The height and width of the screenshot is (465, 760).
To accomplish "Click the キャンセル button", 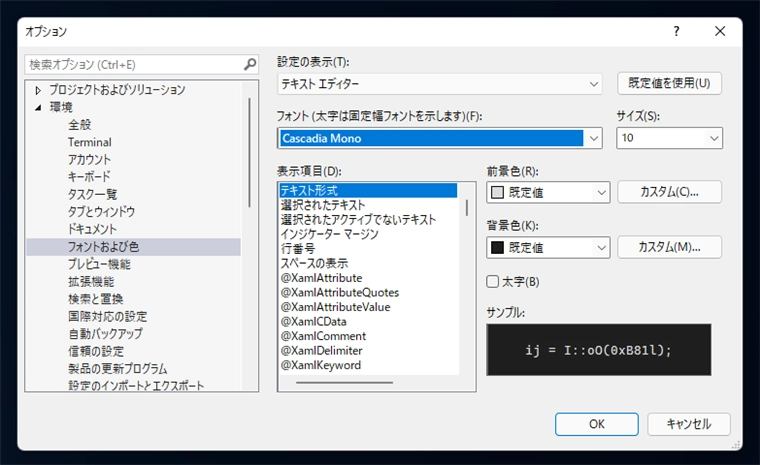I will point(689,424).
